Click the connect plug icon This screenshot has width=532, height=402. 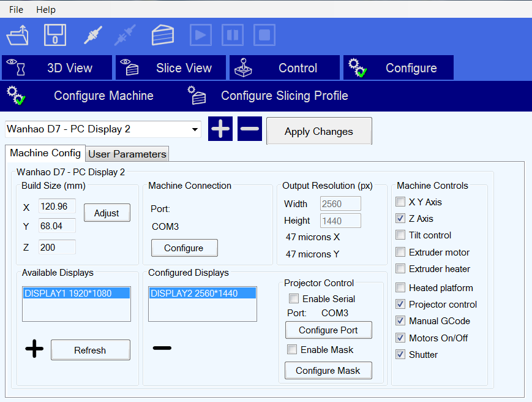coord(93,35)
